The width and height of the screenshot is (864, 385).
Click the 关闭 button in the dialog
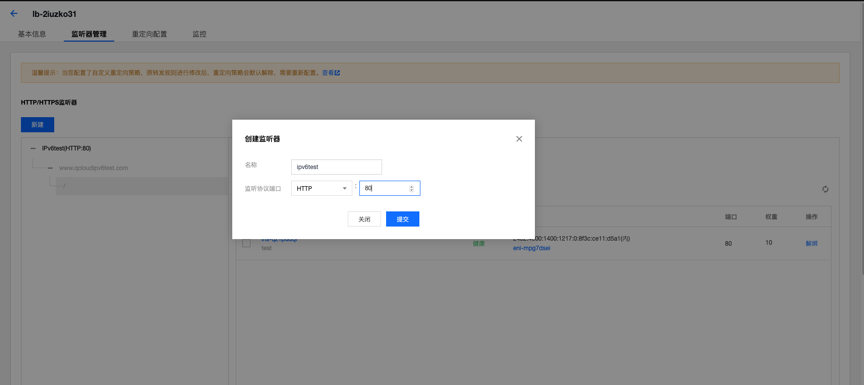364,219
